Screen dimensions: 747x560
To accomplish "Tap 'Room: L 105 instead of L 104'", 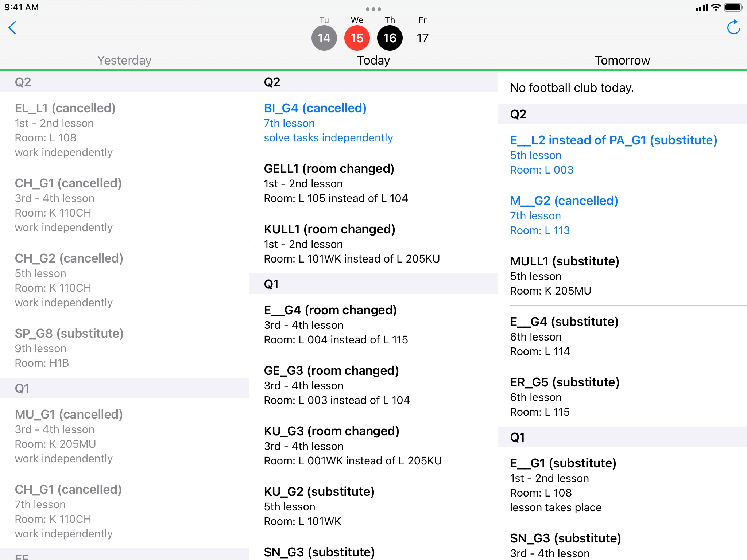I will [x=336, y=198].
